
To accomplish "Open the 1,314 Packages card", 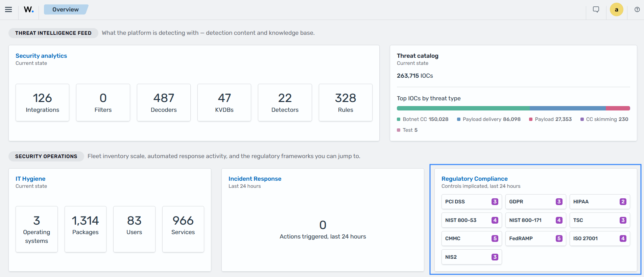I will (x=86, y=229).
